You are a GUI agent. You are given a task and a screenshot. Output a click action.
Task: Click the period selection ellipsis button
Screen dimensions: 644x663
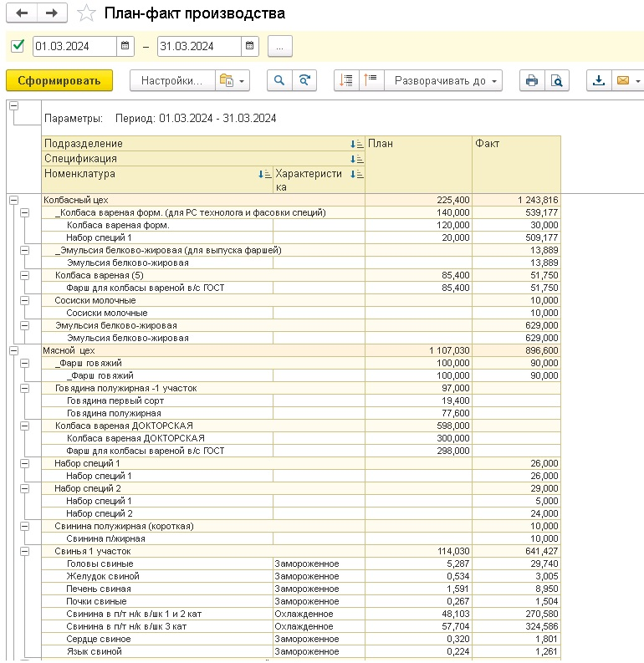pyautogui.click(x=279, y=46)
